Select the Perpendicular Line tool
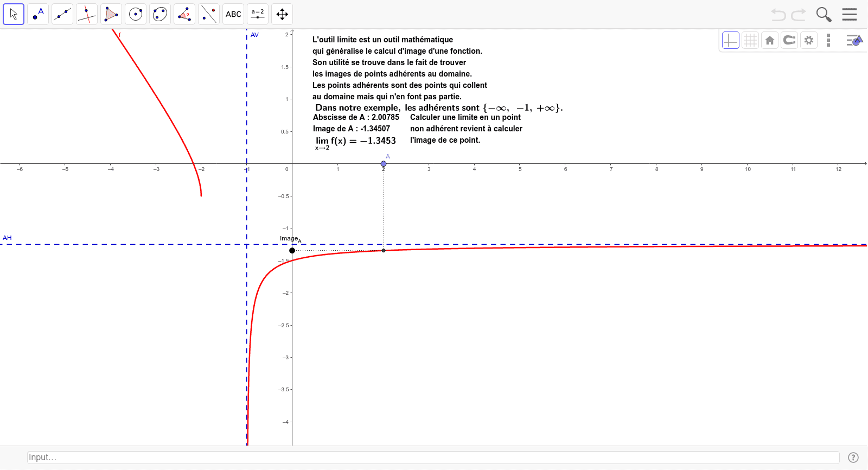The width and height of the screenshot is (868, 470). [87, 14]
